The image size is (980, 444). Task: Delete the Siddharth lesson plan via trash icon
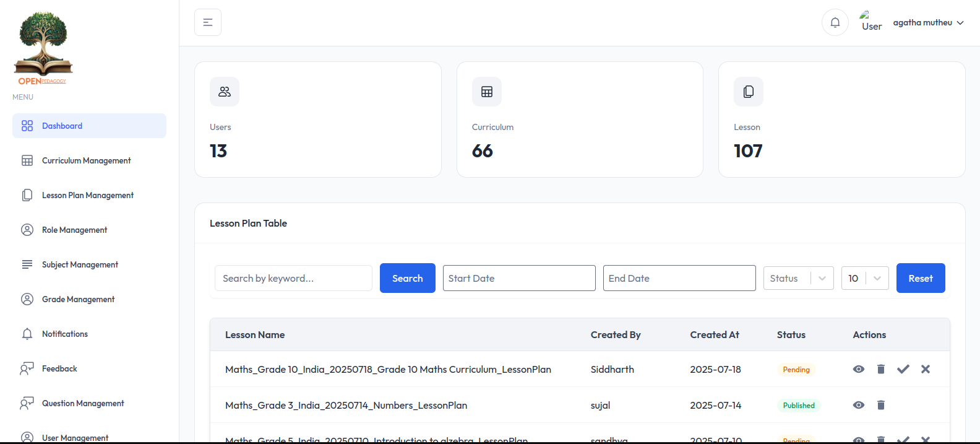click(x=881, y=369)
